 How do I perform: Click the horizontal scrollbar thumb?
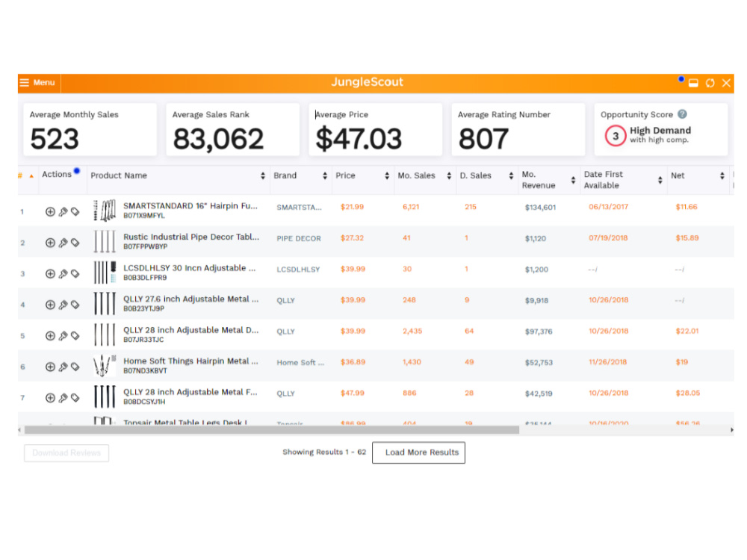click(272, 430)
